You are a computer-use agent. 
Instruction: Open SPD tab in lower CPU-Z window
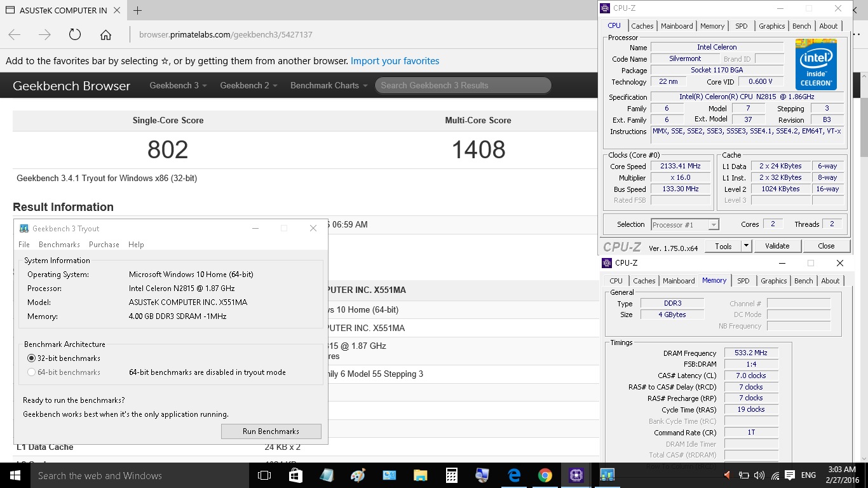click(743, 281)
